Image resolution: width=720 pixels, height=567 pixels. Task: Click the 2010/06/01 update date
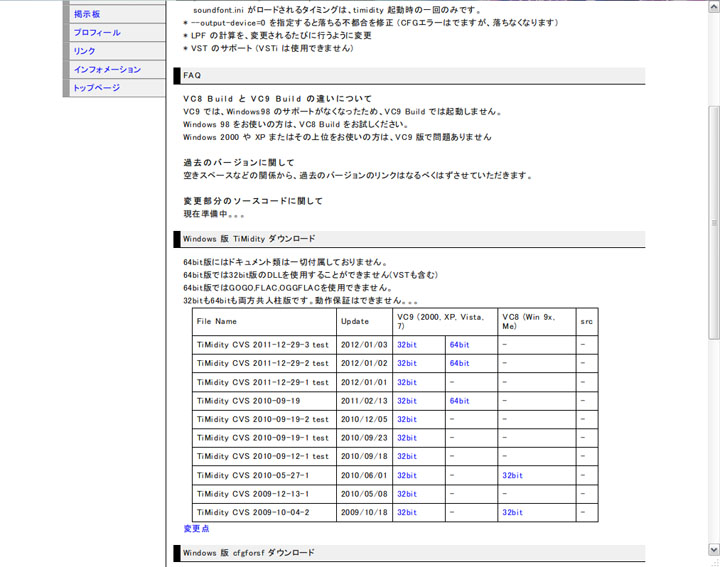(364, 475)
